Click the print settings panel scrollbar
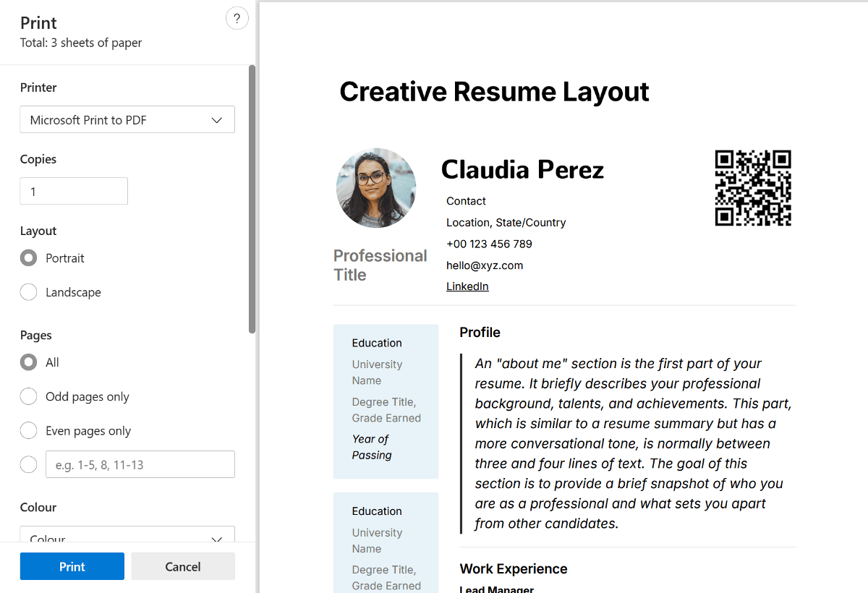Viewport: 868px width, 593px height. click(252, 199)
